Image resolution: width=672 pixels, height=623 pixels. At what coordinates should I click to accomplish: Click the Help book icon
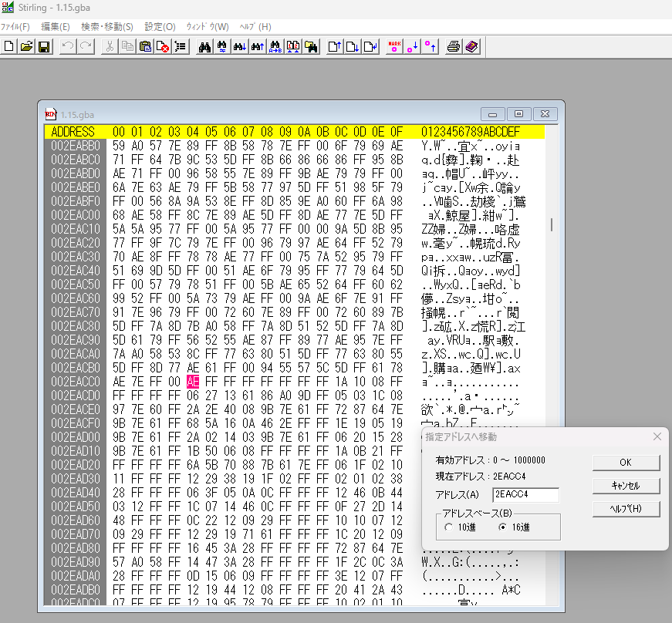[x=471, y=46]
